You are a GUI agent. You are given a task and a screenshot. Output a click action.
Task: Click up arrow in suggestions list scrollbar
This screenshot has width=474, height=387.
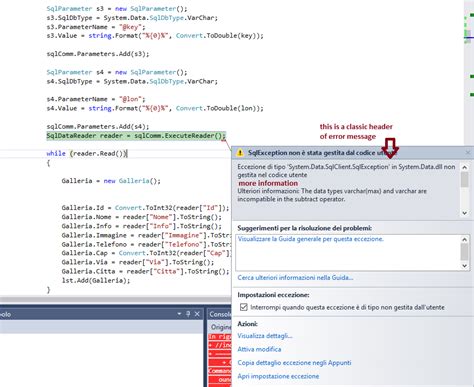click(464, 239)
